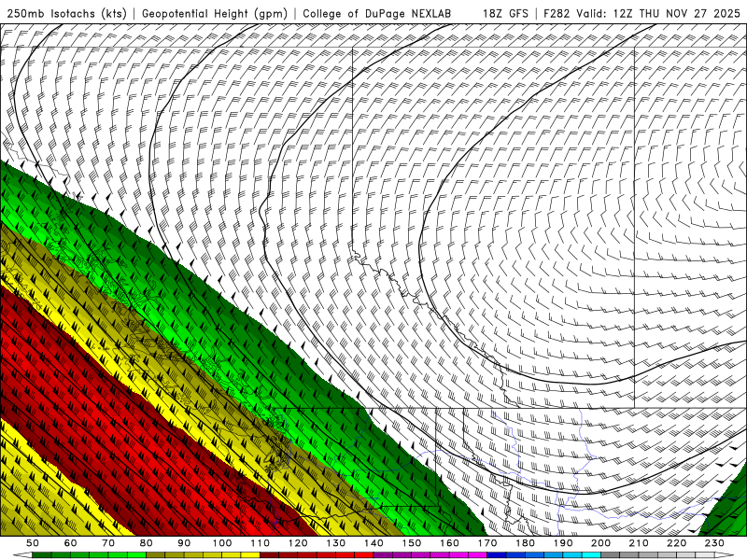Click the '190' label on the color scale
Screen dimensions: 747x560
[563, 543]
